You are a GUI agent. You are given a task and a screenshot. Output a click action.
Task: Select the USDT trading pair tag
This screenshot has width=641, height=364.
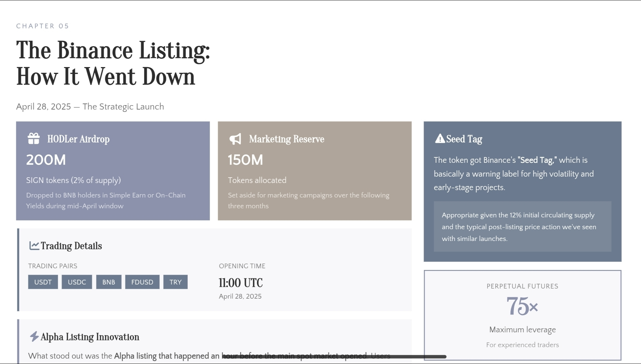coord(43,282)
